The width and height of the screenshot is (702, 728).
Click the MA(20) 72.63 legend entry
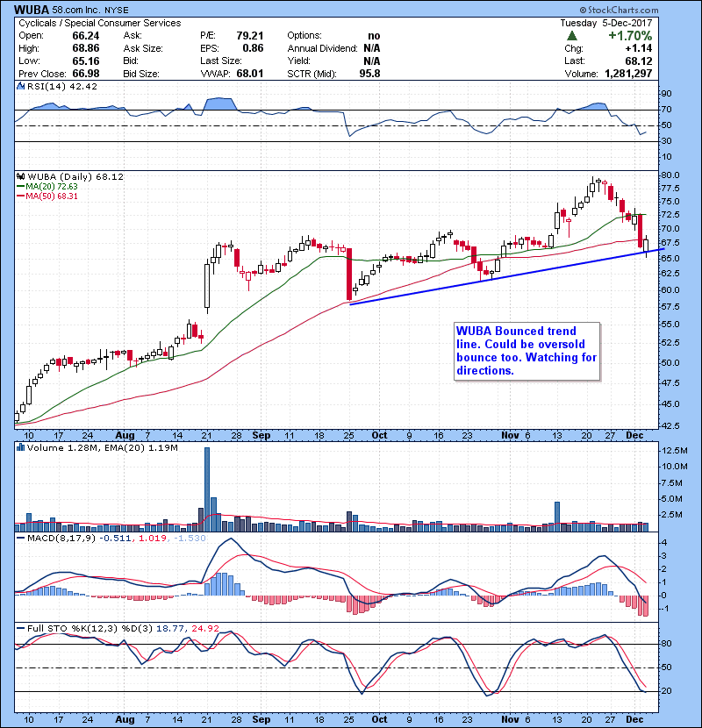click(x=47, y=186)
